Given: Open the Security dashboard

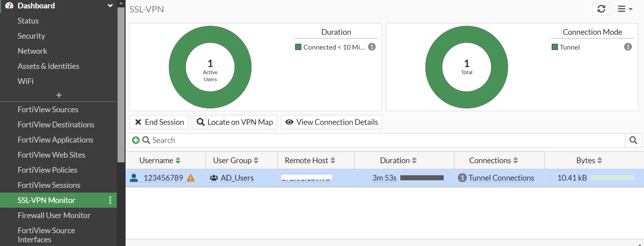Looking at the screenshot, I should (31, 36).
